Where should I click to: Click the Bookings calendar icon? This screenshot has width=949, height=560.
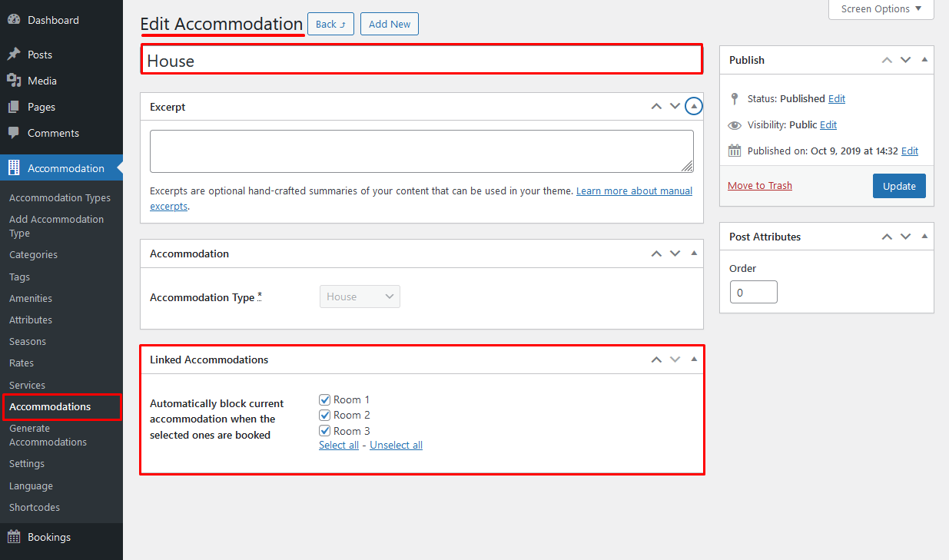point(14,537)
